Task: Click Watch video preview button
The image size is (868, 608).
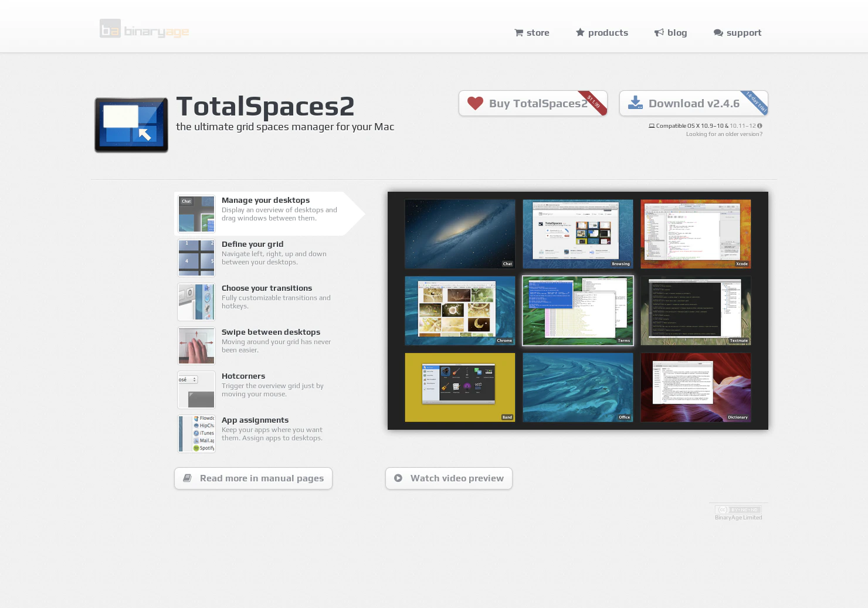Action: [x=449, y=478]
